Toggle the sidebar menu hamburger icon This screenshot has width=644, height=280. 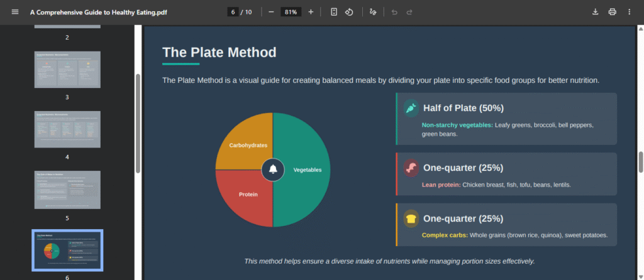pyautogui.click(x=15, y=12)
